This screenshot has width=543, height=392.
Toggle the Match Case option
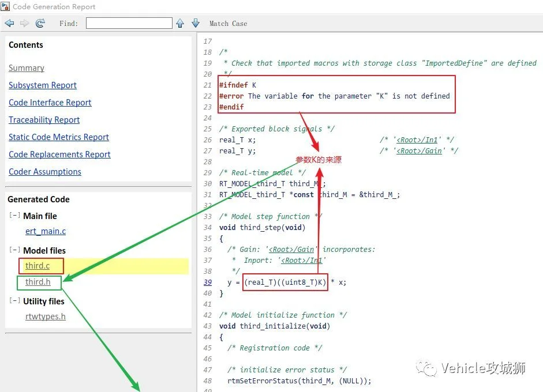pyautogui.click(x=228, y=24)
